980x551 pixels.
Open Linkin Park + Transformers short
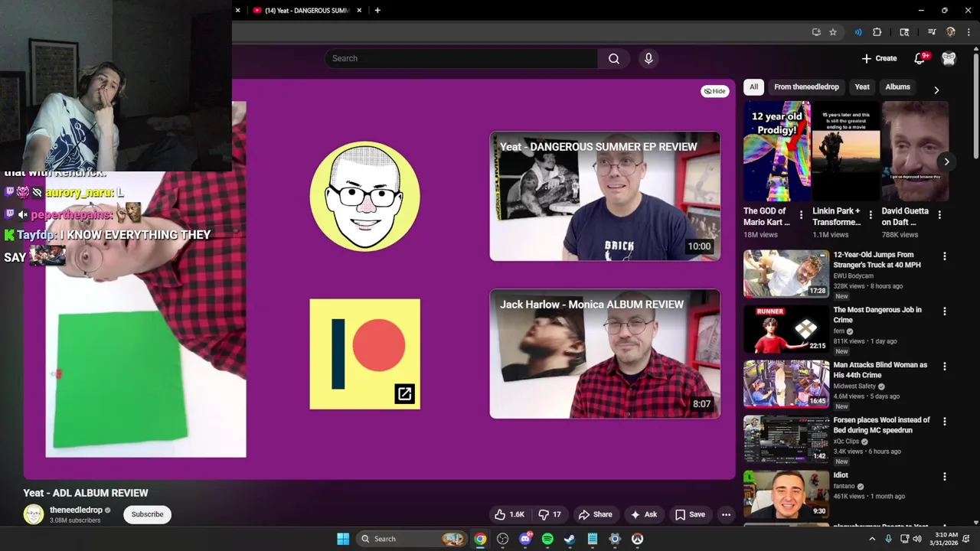click(x=845, y=152)
